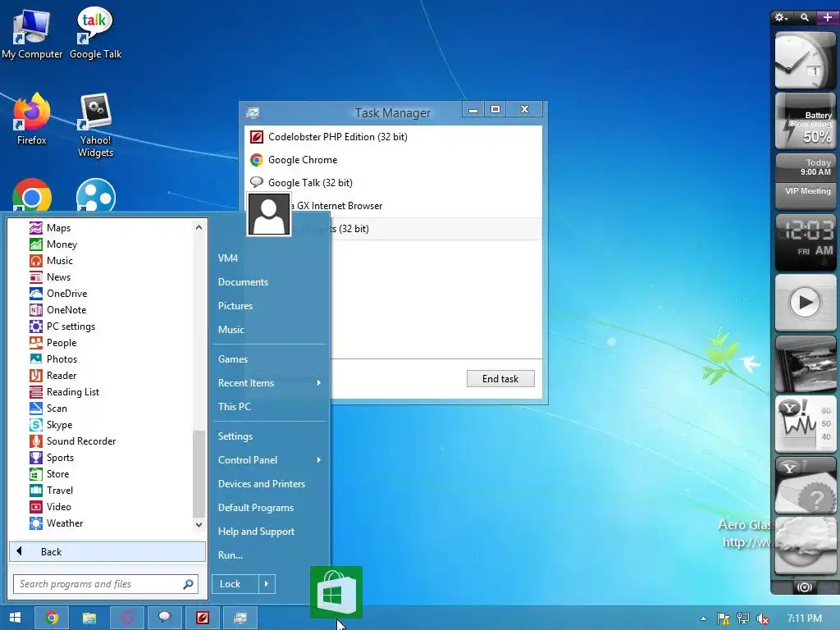The height and width of the screenshot is (630, 840).
Task: Open the Photos app
Action: click(53, 359)
